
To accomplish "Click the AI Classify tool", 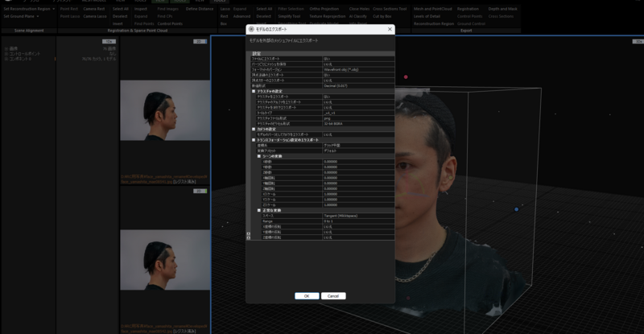I will pyautogui.click(x=357, y=16).
